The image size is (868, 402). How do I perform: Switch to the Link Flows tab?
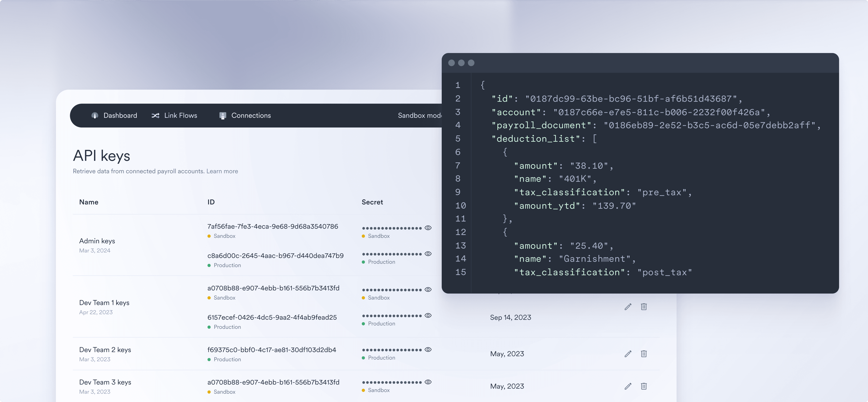[x=174, y=115]
